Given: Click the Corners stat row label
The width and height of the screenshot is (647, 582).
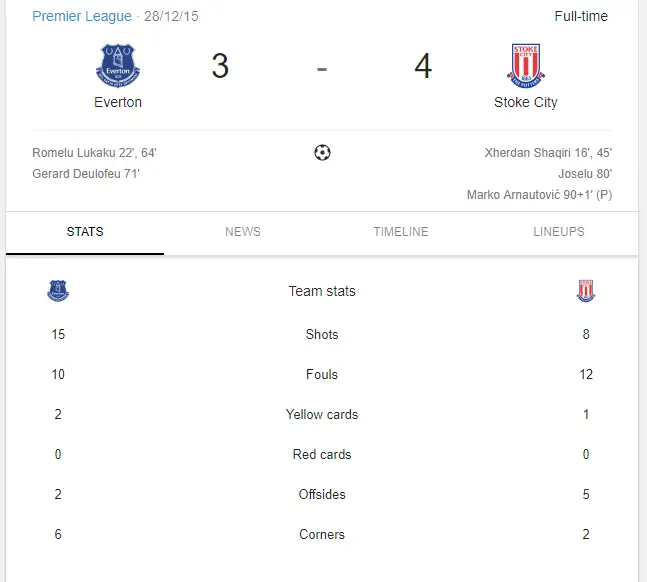Looking at the screenshot, I should (x=322, y=535).
